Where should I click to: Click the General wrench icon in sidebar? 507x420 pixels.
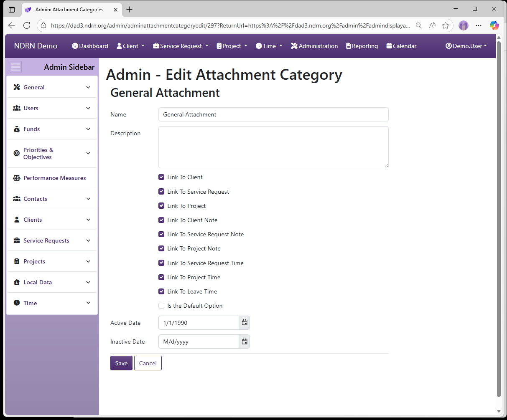click(x=17, y=87)
